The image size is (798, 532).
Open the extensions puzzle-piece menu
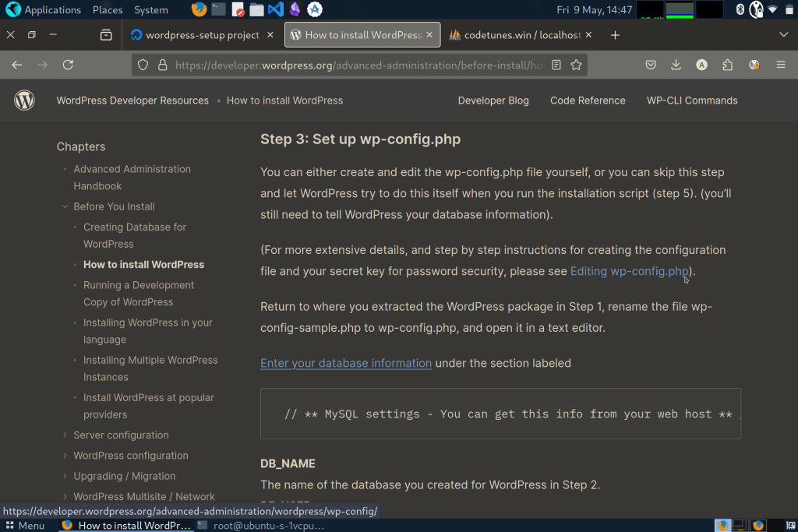click(x=728, y=65)
